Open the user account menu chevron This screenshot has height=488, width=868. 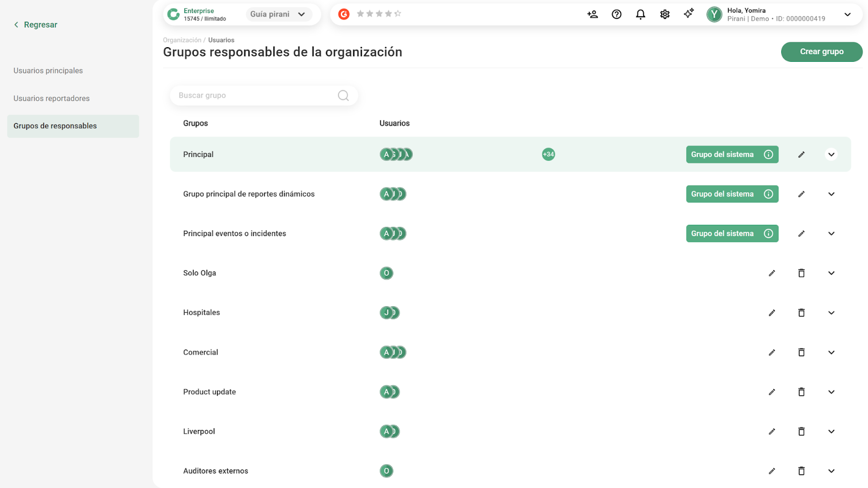847,15
